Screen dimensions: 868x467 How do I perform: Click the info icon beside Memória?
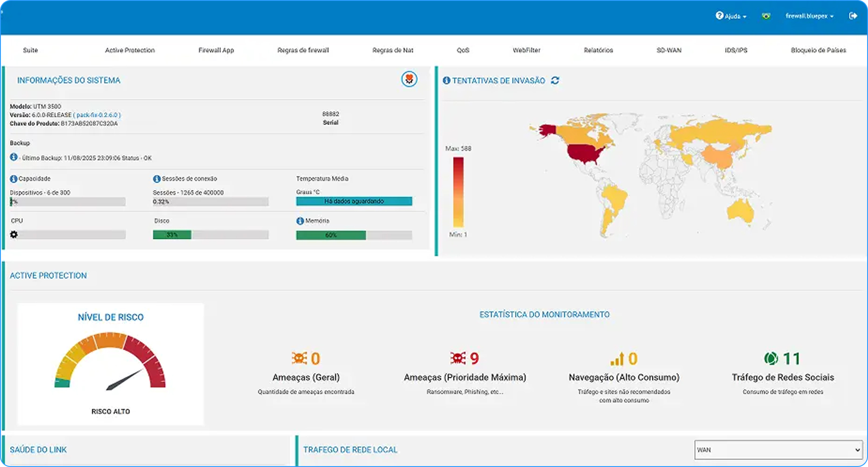click(x=300, y=221)
